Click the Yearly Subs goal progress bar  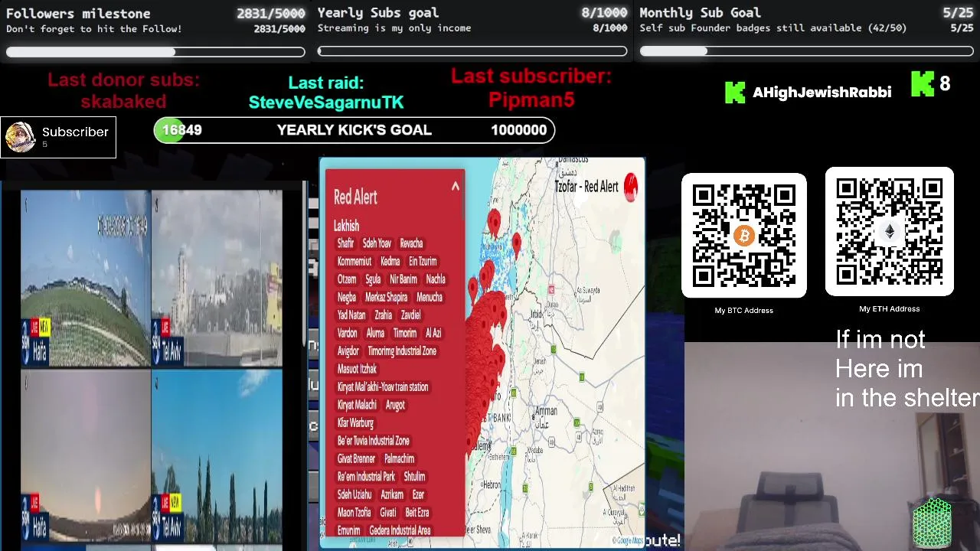(x=472, y=52)
